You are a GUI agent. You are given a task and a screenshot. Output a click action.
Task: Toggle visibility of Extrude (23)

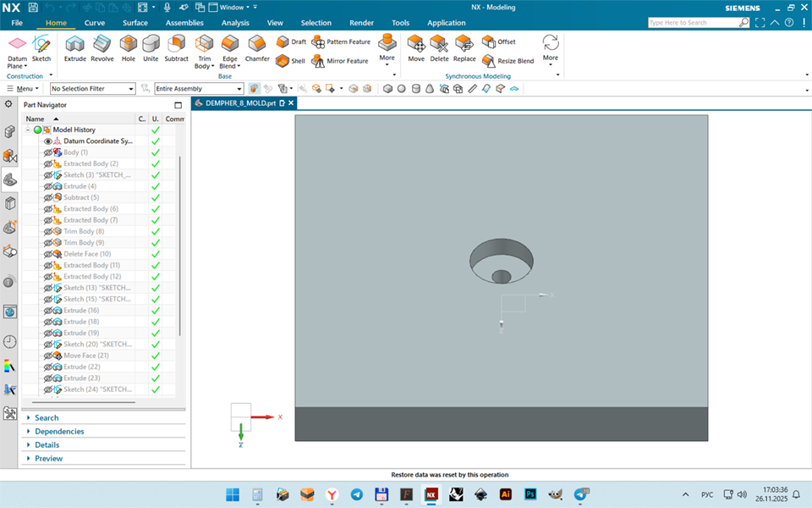(x=48, y=378)
